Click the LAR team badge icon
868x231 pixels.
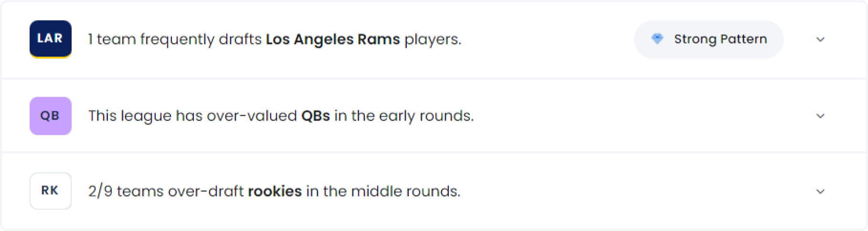tap(51, 39)
